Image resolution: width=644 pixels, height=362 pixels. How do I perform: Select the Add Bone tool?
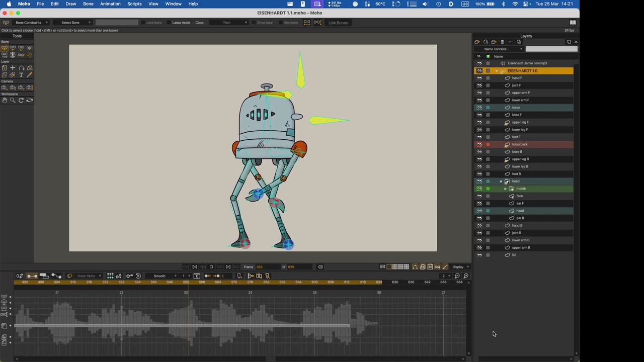pos(13,48)
